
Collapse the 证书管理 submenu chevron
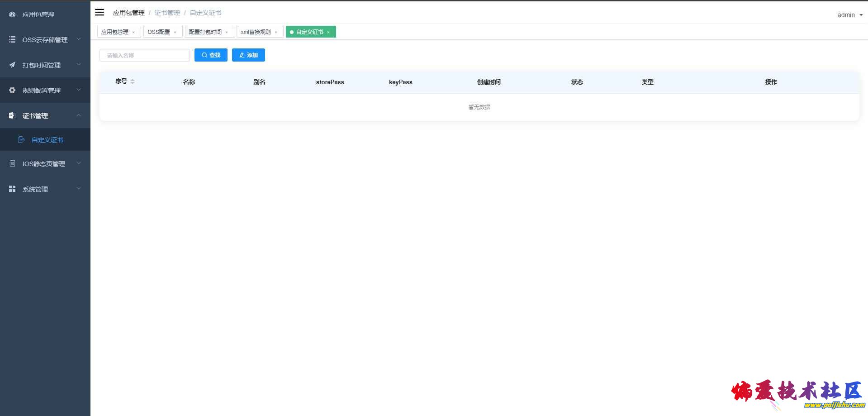tap(79, 115)
